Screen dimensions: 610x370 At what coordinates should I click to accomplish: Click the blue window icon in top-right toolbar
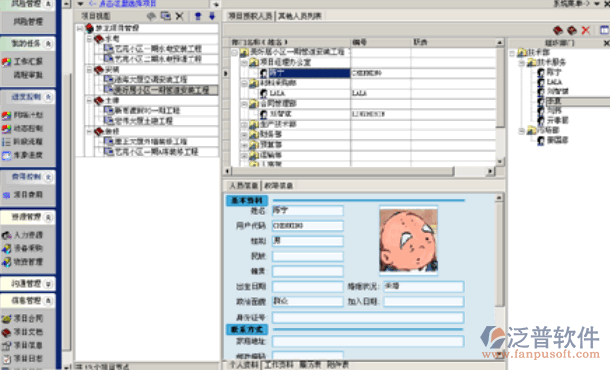tap(604, 30)
